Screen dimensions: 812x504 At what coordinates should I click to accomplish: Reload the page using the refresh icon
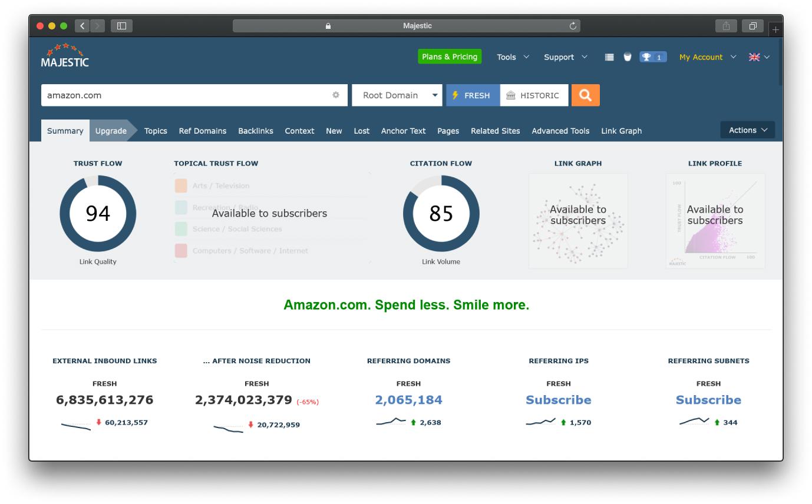pos(573,26)
